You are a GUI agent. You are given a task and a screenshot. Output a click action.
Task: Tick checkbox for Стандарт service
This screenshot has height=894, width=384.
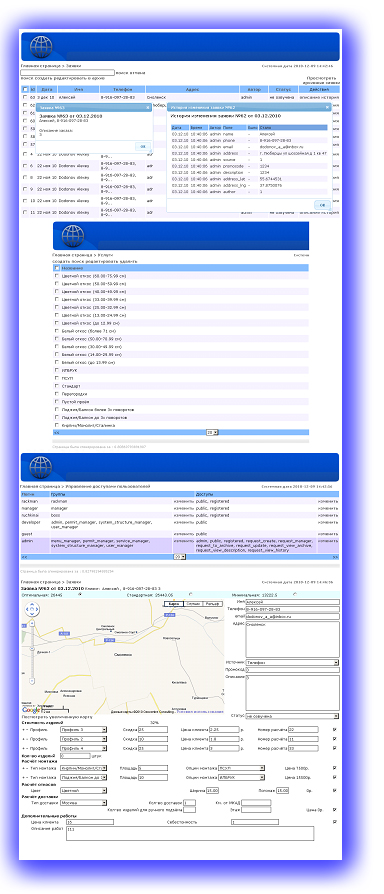click(x=56, y=386)
